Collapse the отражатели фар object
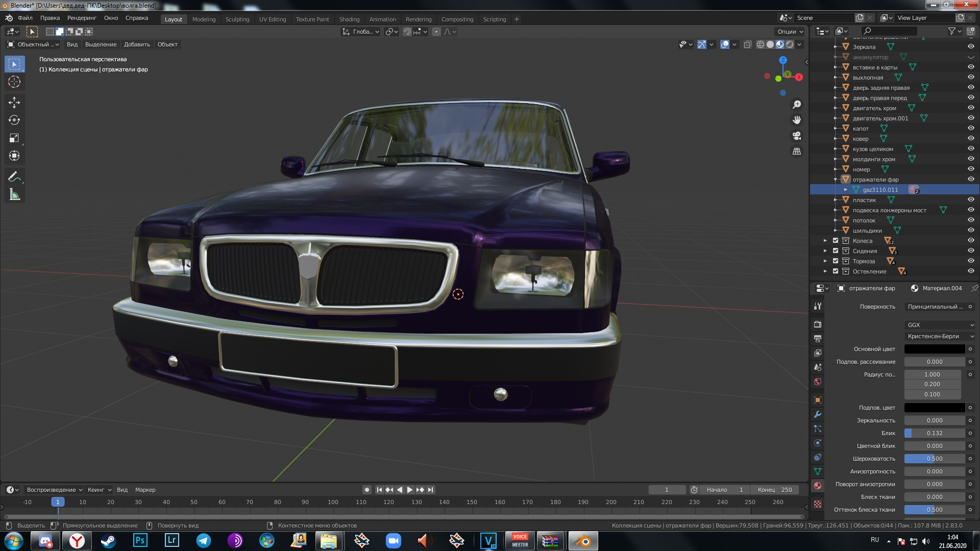980x551 pixels. pos(836,180)
